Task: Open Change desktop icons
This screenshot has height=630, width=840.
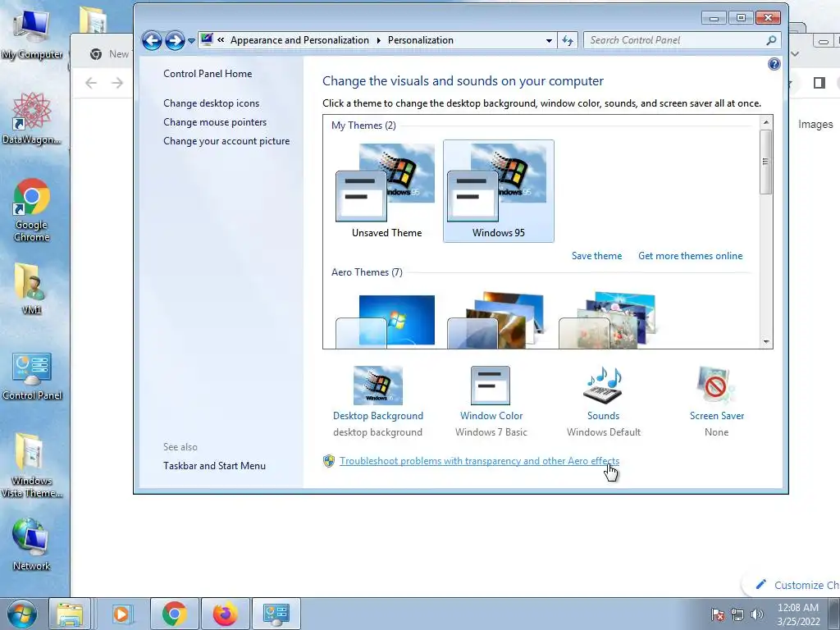Action: 211,103
